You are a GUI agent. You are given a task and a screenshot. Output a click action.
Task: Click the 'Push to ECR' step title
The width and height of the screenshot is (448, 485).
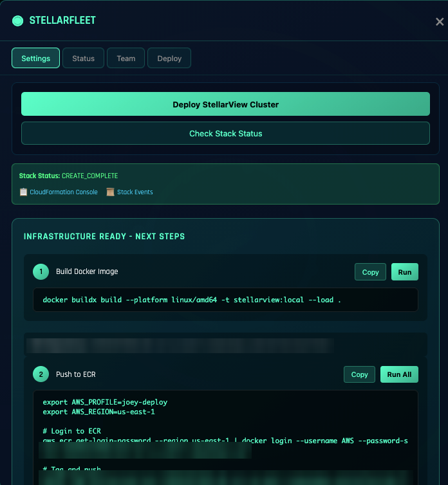[x=75, y=374]
